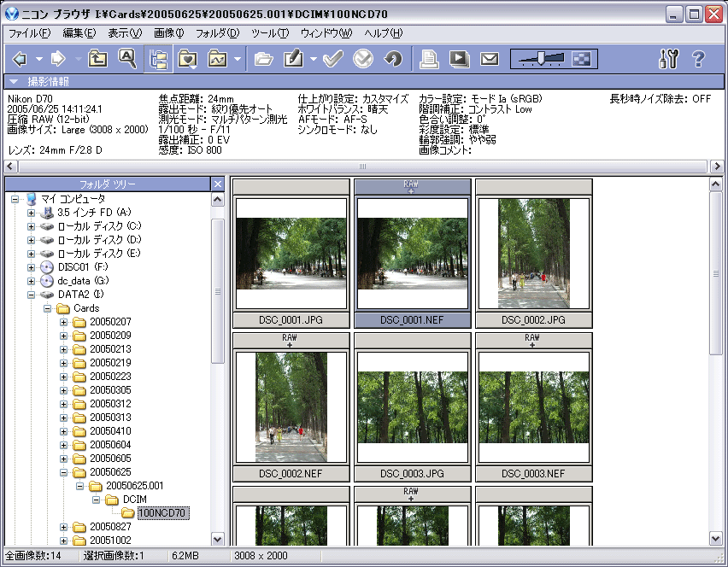Open the recent folders dropdown arrow
Screen dimensions: 728x567
tap(238, 59)
